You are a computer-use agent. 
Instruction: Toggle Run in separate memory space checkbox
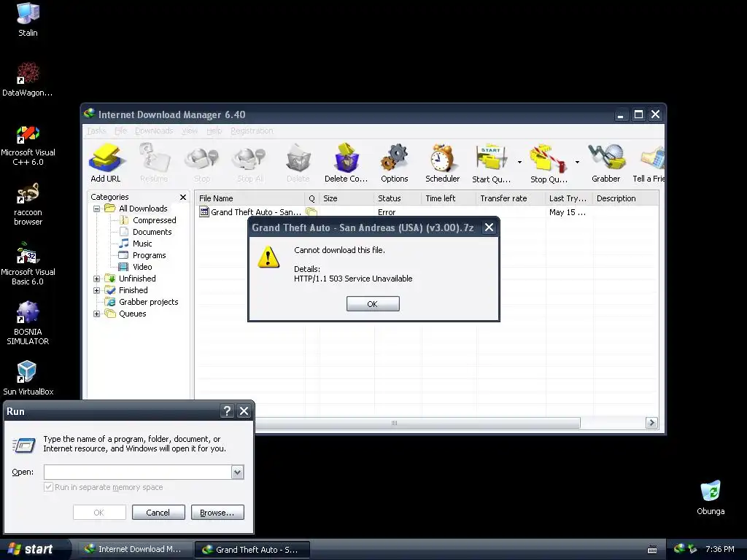[48, 486]
